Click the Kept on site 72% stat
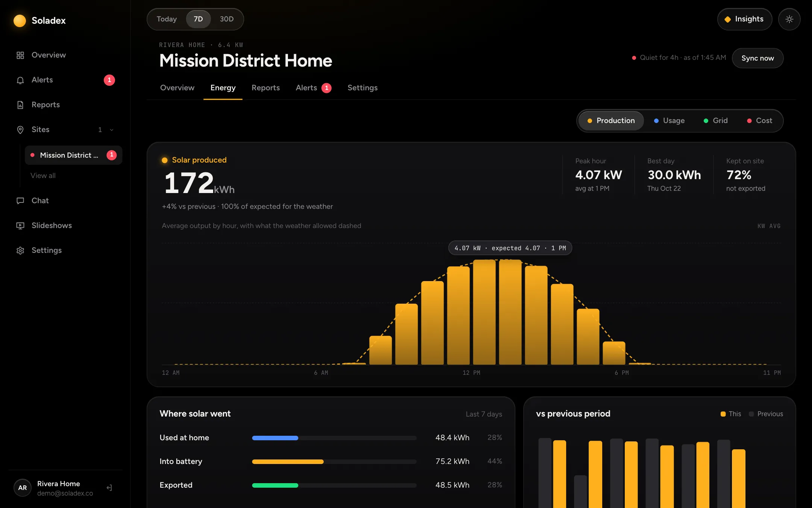 pos(746,175)
